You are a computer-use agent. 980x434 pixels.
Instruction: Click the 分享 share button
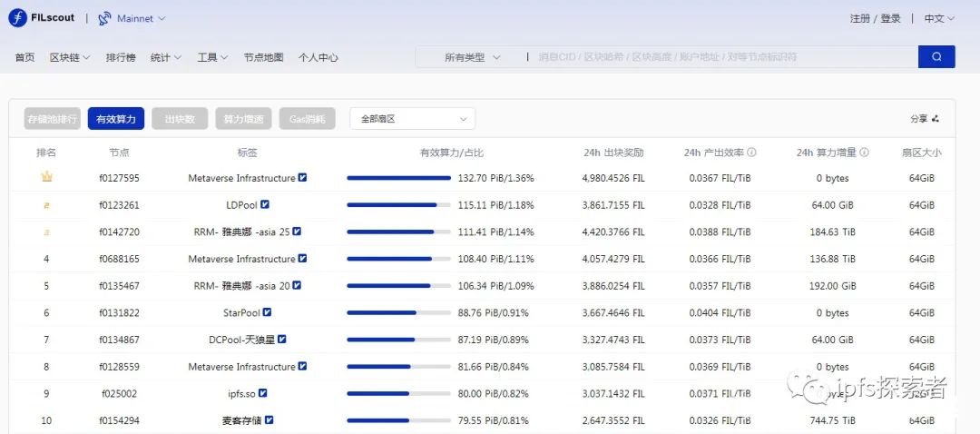click(925, 119)
